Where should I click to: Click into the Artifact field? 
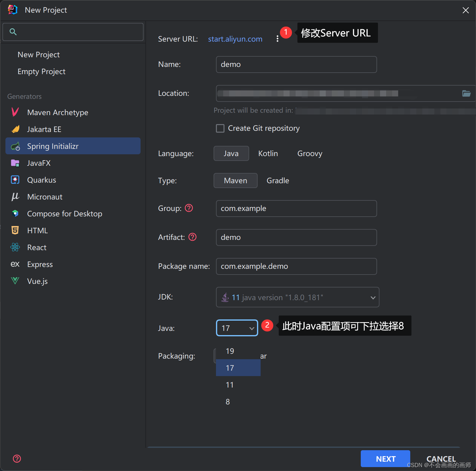pos(297,237)
